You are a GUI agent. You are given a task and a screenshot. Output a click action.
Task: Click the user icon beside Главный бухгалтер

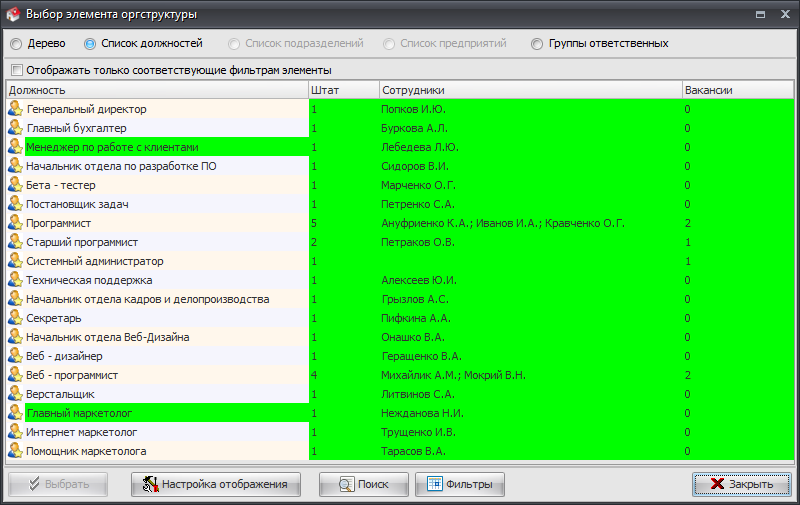(15, 128)
